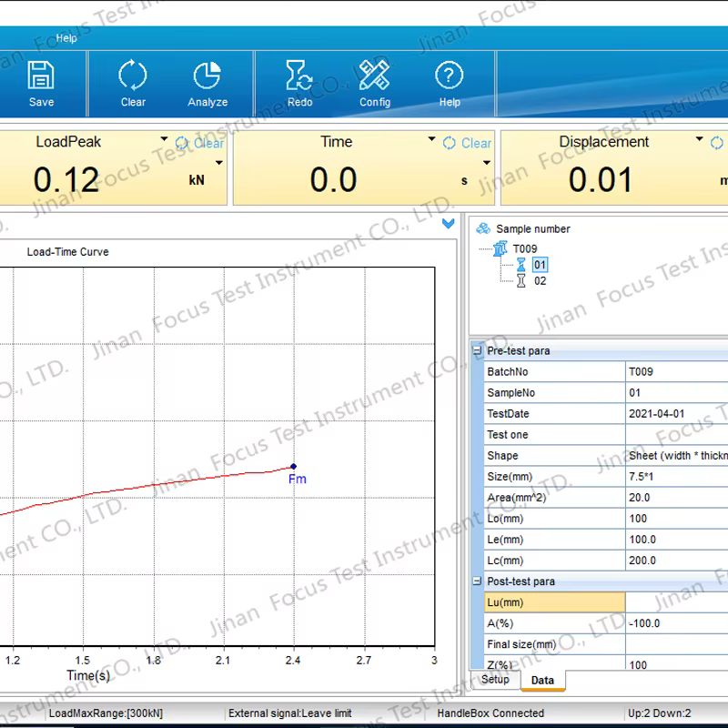Collapse the Pre-test para section
The width and height of the screenshot is (728, 728).
[x=478, y=351]
